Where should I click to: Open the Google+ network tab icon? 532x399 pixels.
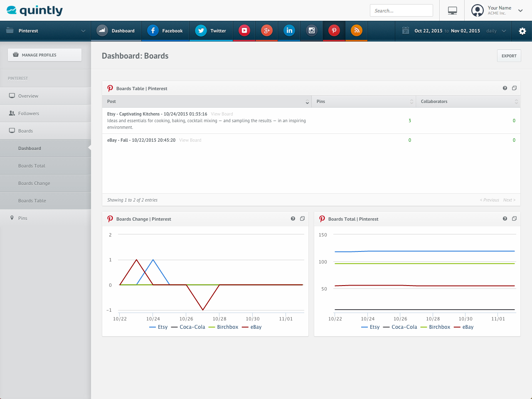[x=267, y=30]
